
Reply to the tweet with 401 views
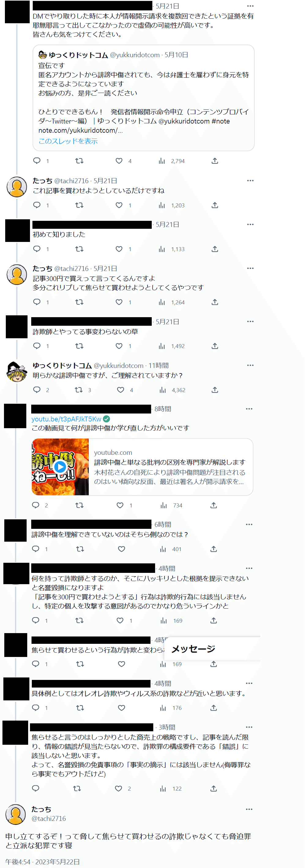coord(36,549)
